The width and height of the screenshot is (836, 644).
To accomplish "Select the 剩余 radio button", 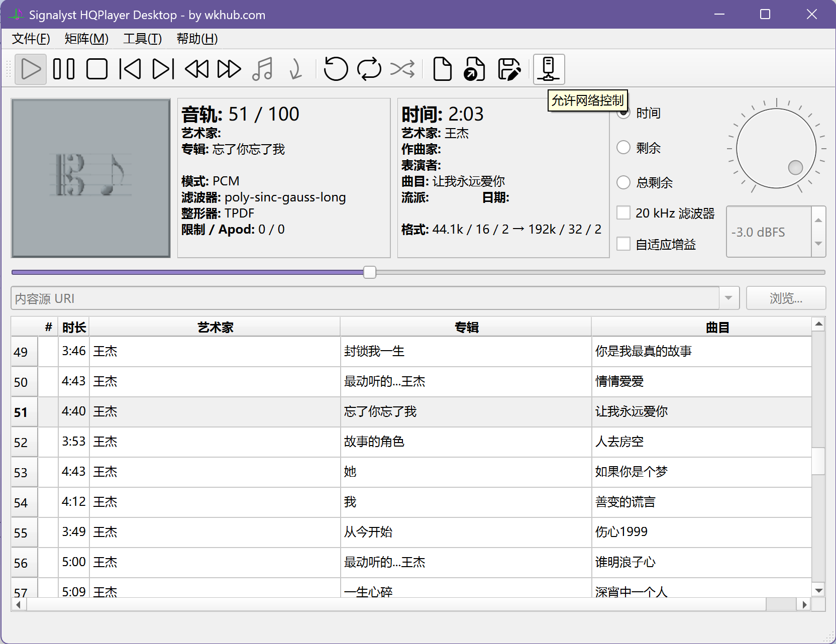I will click(x=623, y=148).
